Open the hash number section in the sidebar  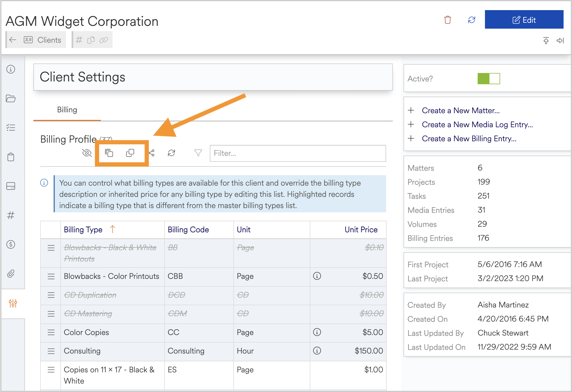click(x=11, y=215)
